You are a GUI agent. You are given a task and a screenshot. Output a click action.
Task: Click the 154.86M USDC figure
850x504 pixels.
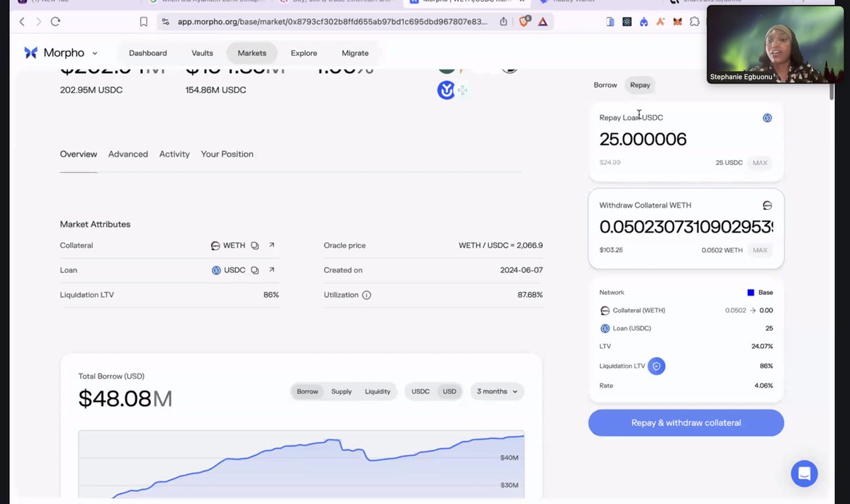click(216, 90)
